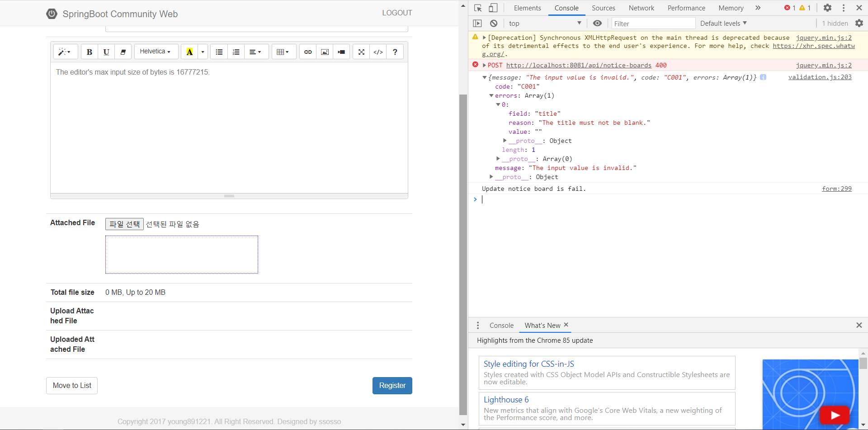Click the yellow recent color swatch button
This screenshot has width=868, height=430.
point(189,52)
